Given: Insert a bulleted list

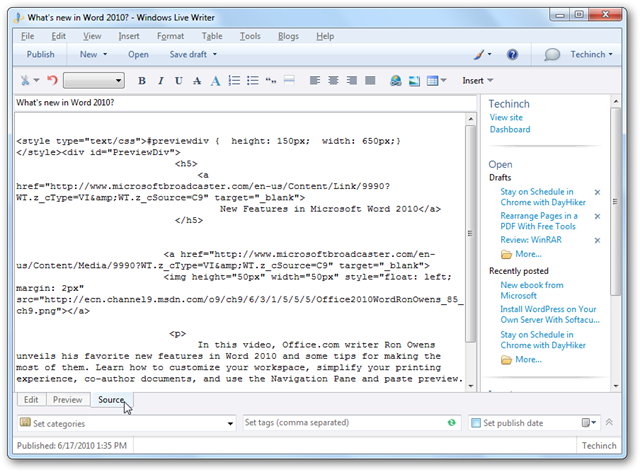Looking at the screenshot, I should pos(252,80).
